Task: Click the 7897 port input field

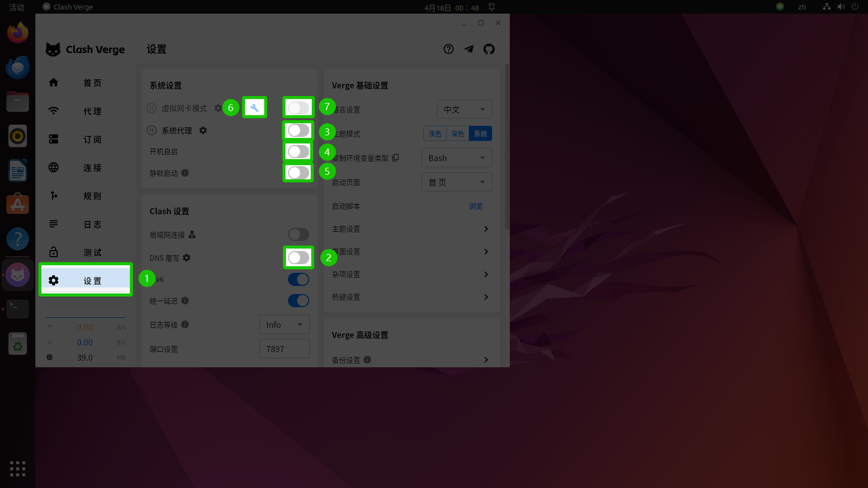Action: (x=284, y=349)
